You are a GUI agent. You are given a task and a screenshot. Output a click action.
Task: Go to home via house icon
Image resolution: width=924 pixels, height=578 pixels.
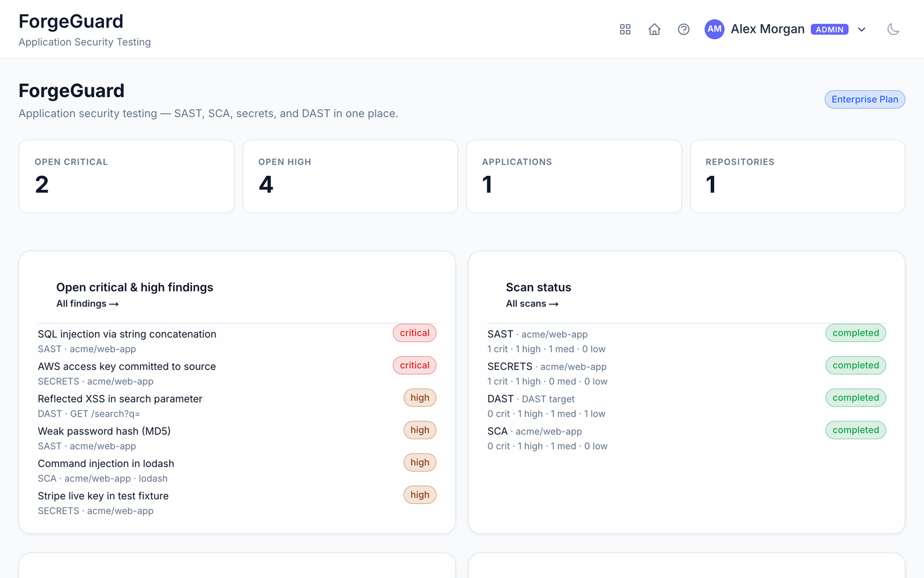[x=654, y=29]
